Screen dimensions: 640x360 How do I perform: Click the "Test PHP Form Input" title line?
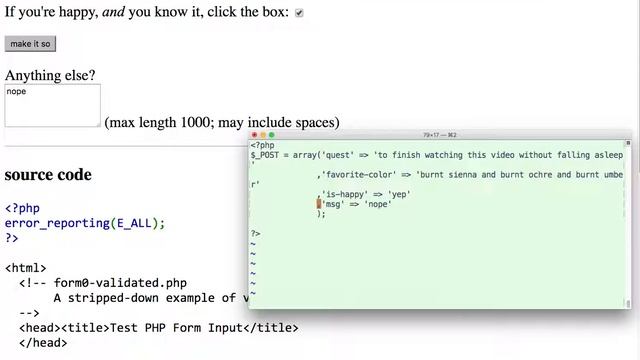pos(159,328)
